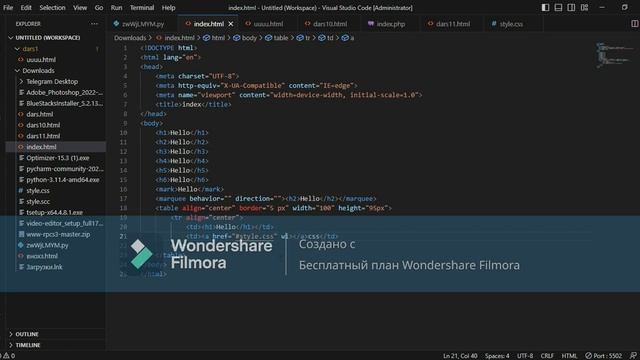640x360 pixels.
Task: Place cursor on line 7 title code
Action: coord(193,104)
